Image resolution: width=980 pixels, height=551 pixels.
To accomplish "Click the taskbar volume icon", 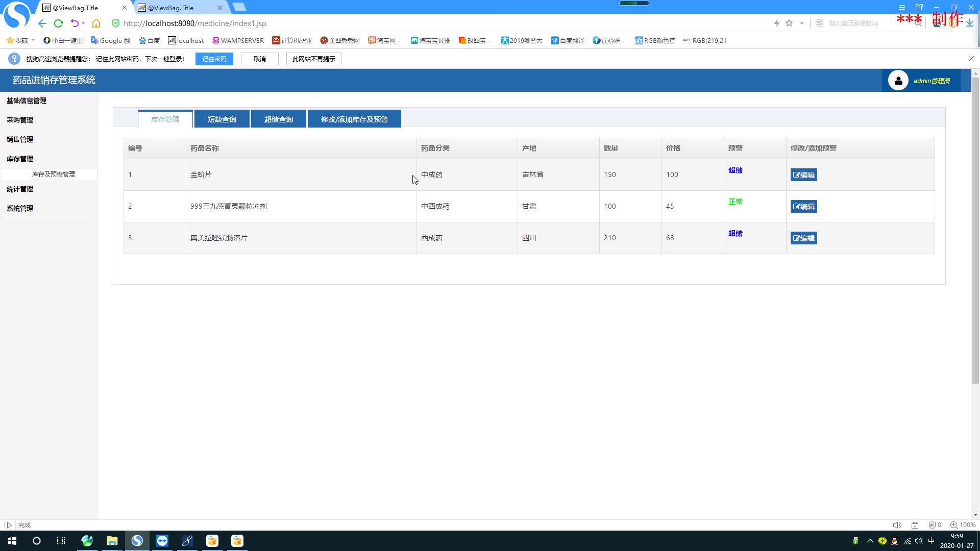I will [x=919, y=541].
